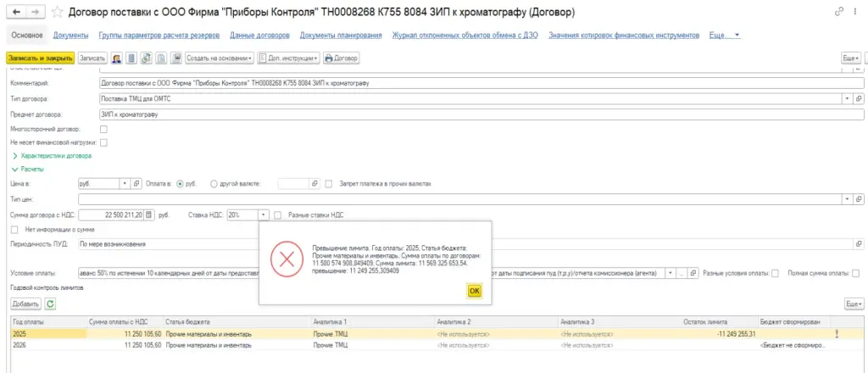This screenshot has width=868, height=373.
Task: Open form link next to Цена в currency
Action: (136, 184)
